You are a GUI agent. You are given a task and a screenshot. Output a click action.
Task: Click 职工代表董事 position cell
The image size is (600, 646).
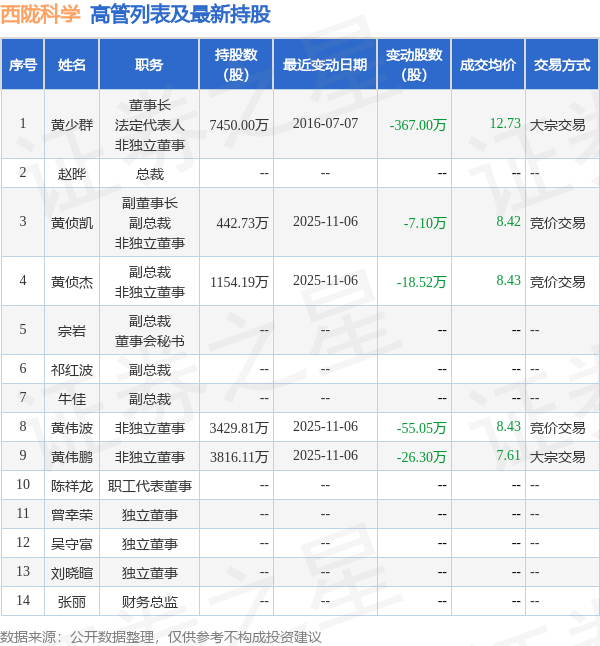pyautogui.click(x=150, y=486)
